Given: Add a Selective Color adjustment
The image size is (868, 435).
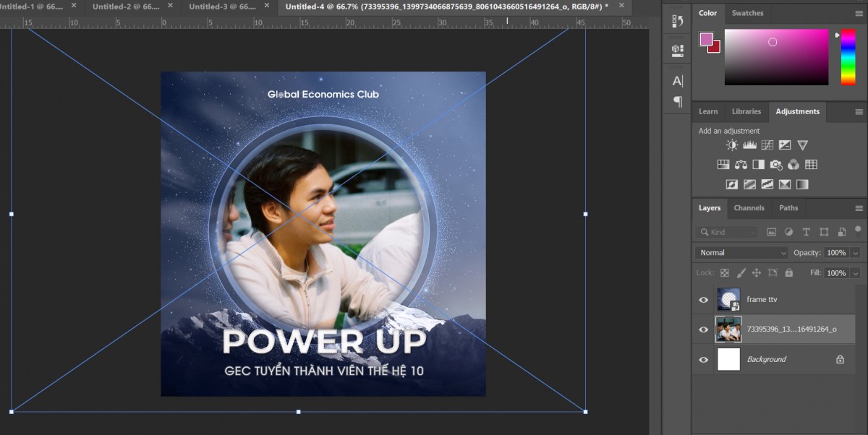Looking at the screenshot, I should (x=785, y=184).
